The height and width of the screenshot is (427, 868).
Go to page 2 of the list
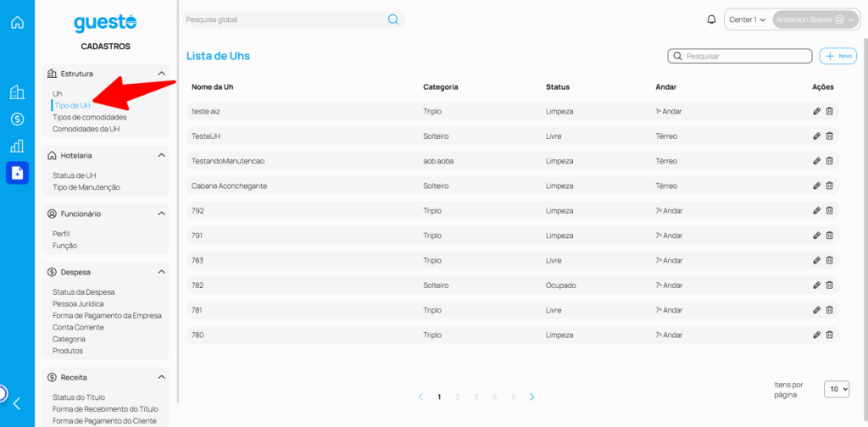point(458,396)
